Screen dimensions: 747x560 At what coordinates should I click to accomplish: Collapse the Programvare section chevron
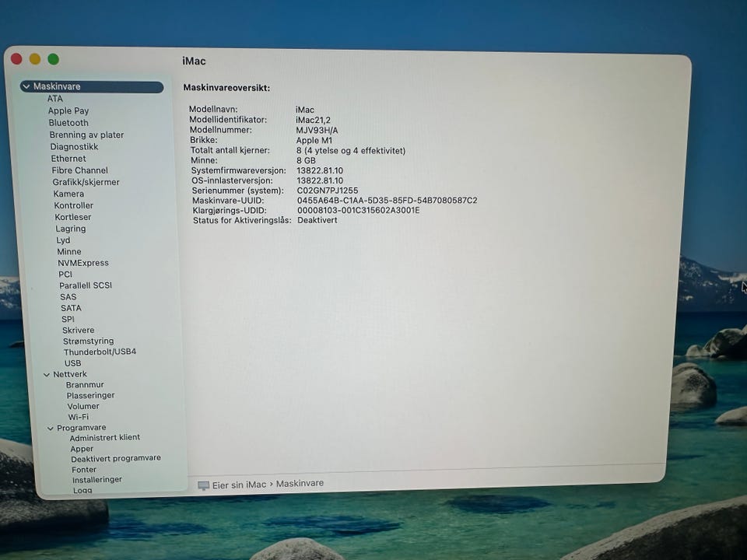coord(50,429)
